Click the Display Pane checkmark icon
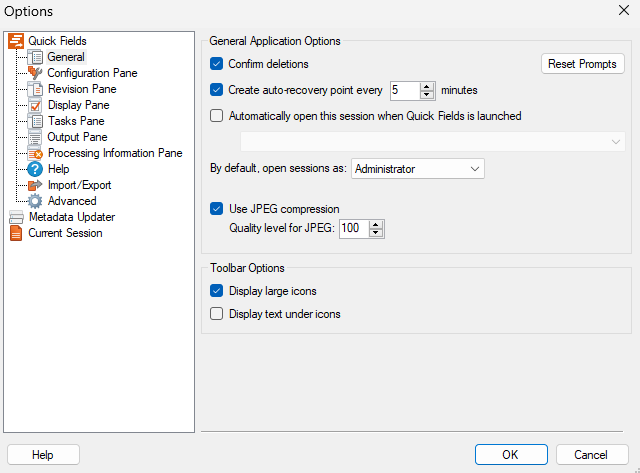 (x=35, y=105)
